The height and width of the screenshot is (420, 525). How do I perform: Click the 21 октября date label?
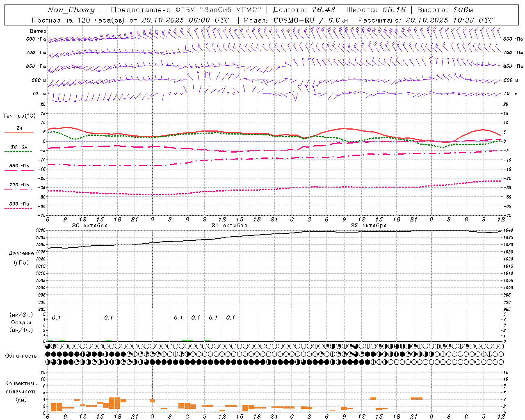tap(229, 226)
